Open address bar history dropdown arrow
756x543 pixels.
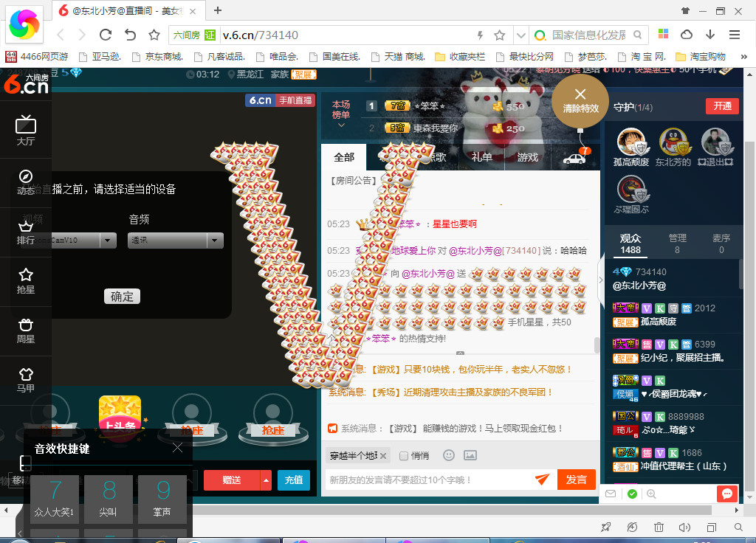[x=520, y=35]
